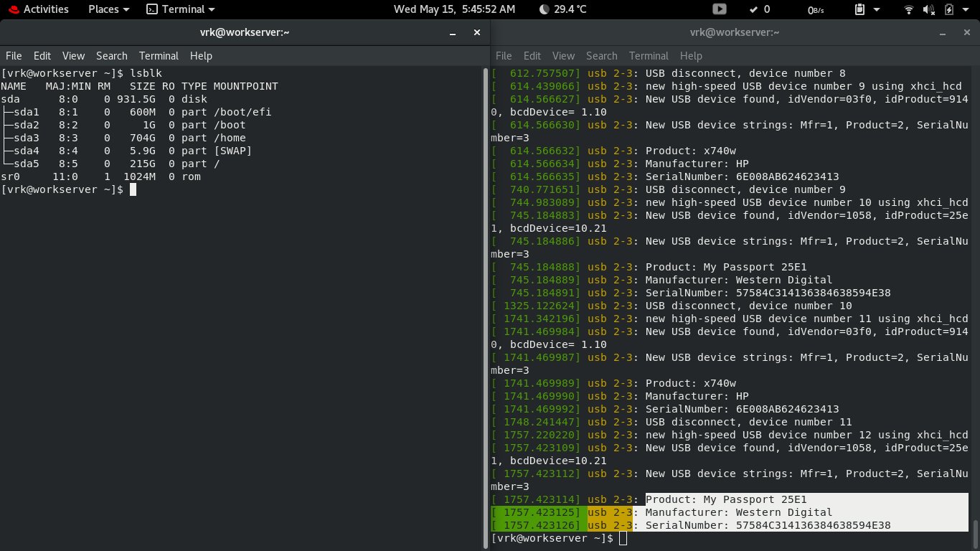Image resolution: width=980 pixels, height=551 pixels.
Task: Click the 1741.469992 SerialNumber 6E008AB624623413 line
Action: (665, 409)
